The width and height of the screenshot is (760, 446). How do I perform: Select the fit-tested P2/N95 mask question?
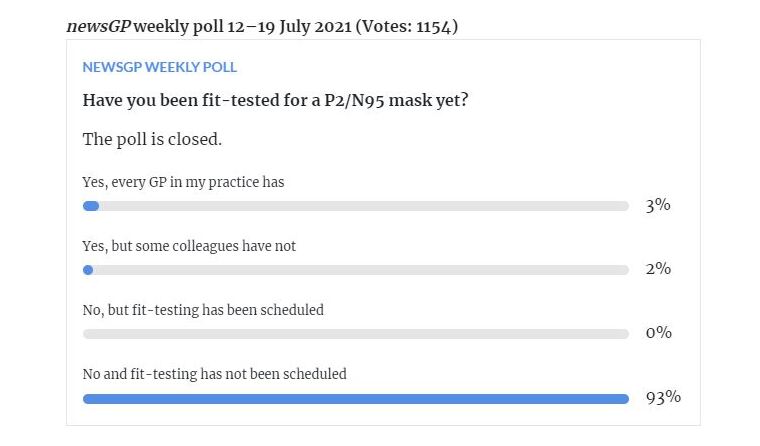pyautogui.click(x=276, y=101)
